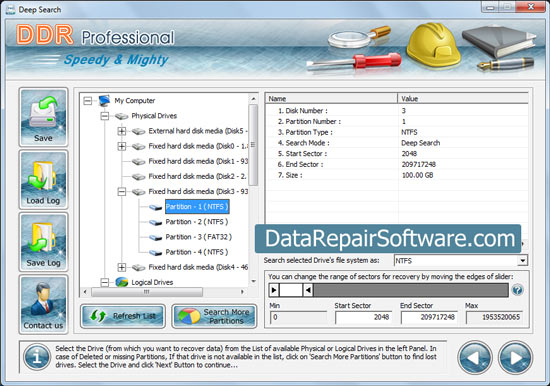Go to the Next step arrow
The height and width of the screenshot is (386, 550).
(515, 358)
